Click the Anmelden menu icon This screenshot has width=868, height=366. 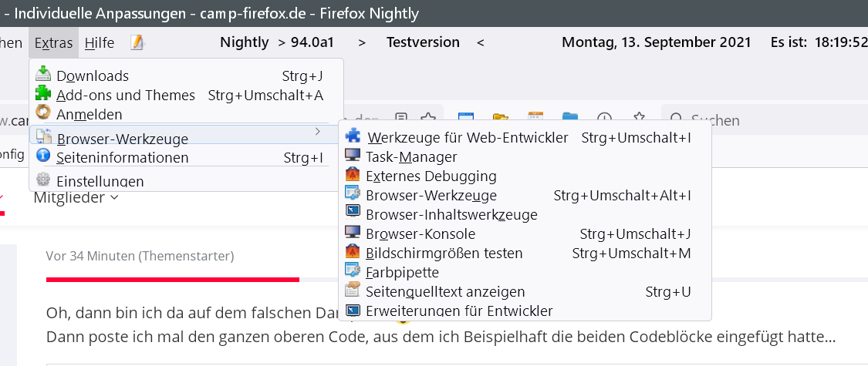pos(43,113)
